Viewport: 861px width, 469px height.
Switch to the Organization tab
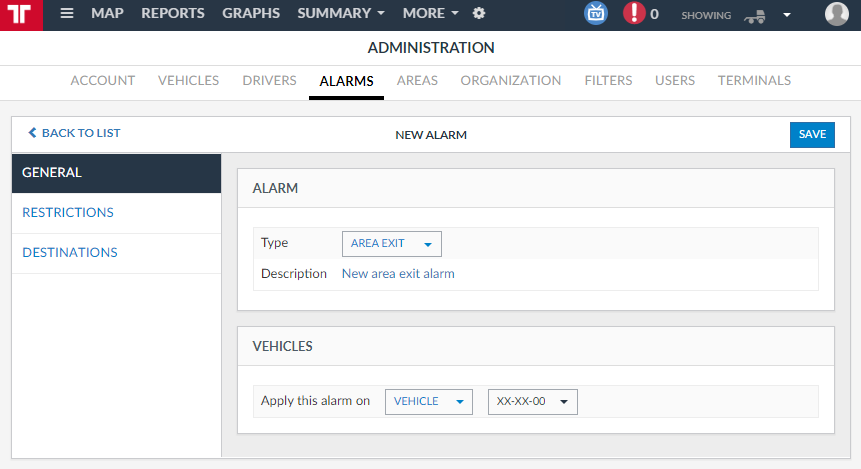tap(511, 81)
